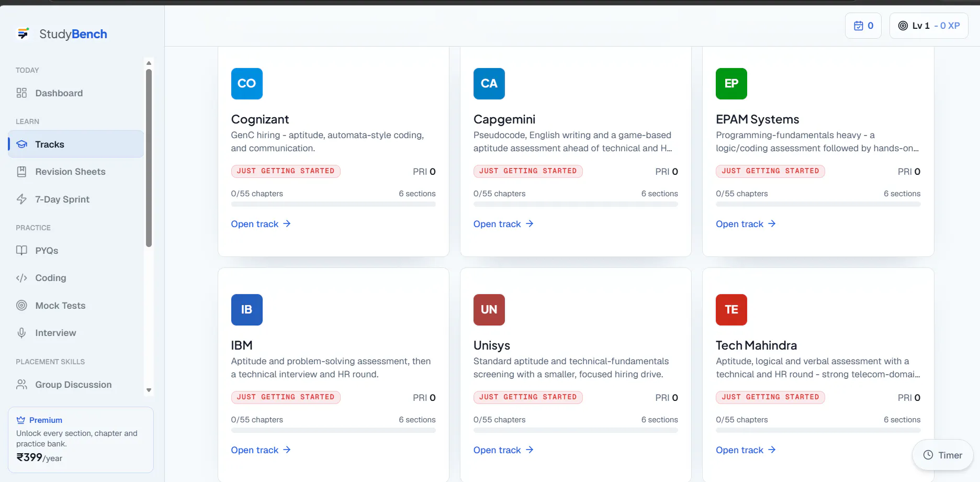Click the Tech Mahindra card title
Screen dimensions: 980x482
pos(757,345)
